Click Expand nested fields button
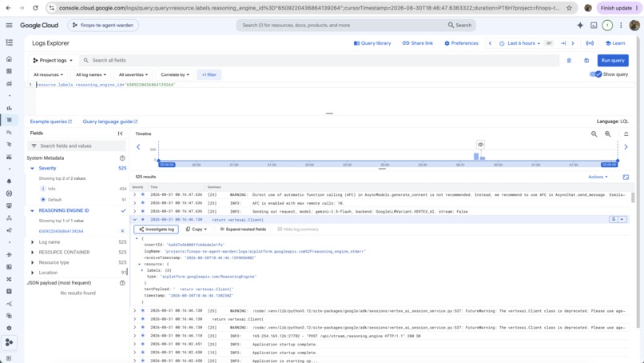Viewport: 644px width, 363px height. (x=243, y=229)
